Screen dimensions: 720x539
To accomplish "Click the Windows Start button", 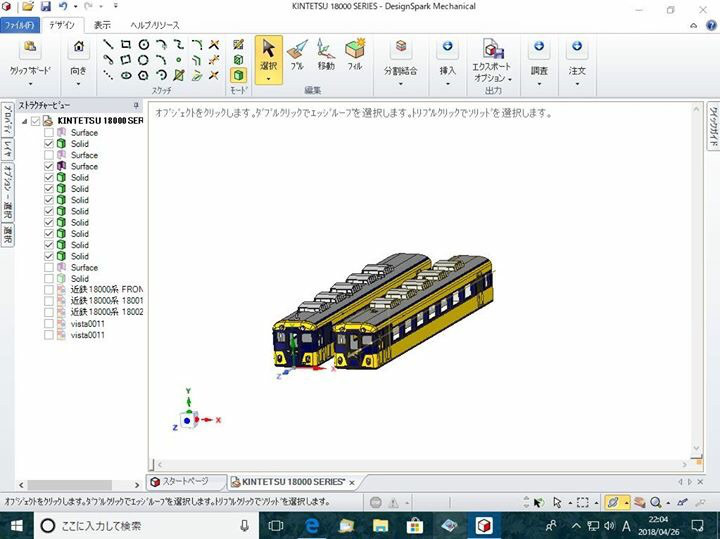I will [x=17, y=526].
